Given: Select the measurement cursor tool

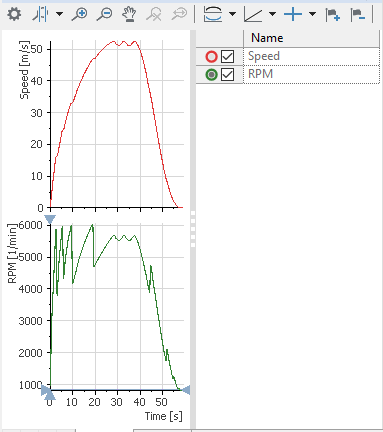Looking at the screenshot, I should (41, 14).
